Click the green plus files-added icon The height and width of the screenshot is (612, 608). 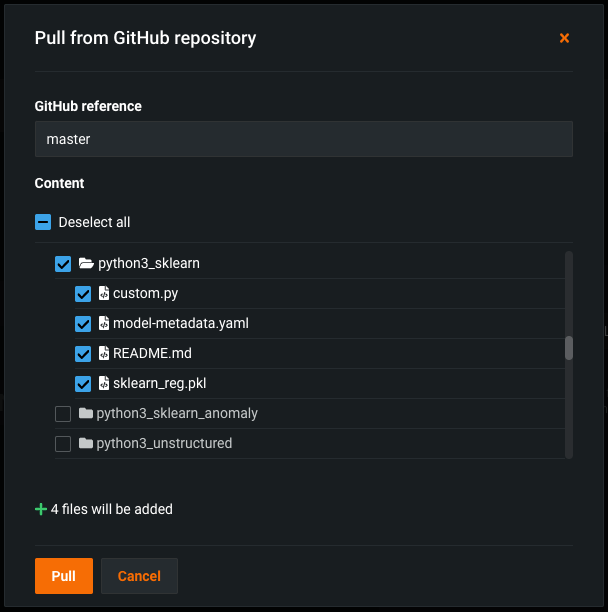click(41, 509)
